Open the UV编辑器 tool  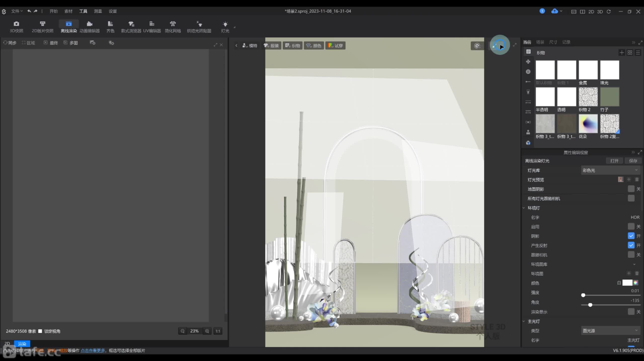152,27
